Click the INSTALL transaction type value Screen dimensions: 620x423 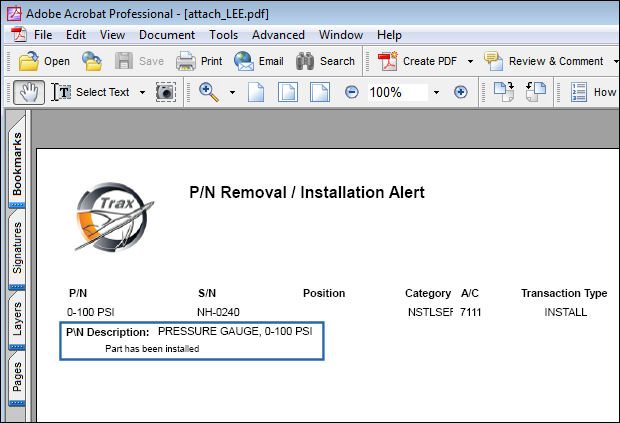[565, 312]
